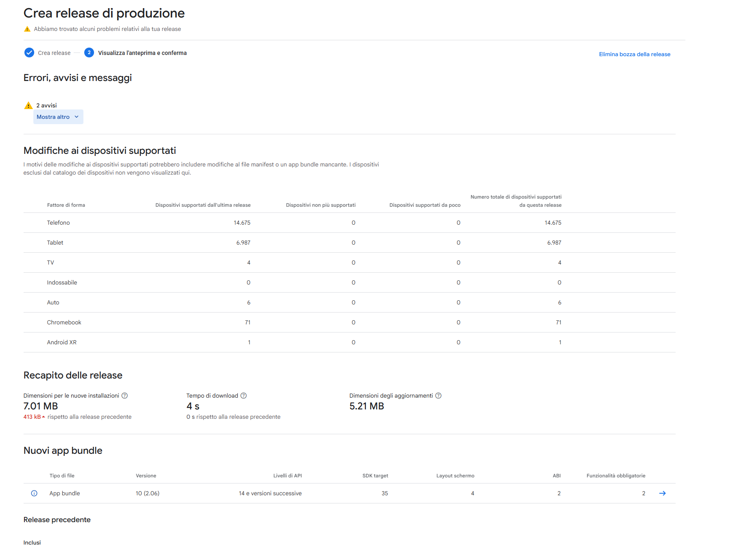Click version 10 (2.06) in the bundle table
The image size is (733, 560).
point(147,493)
